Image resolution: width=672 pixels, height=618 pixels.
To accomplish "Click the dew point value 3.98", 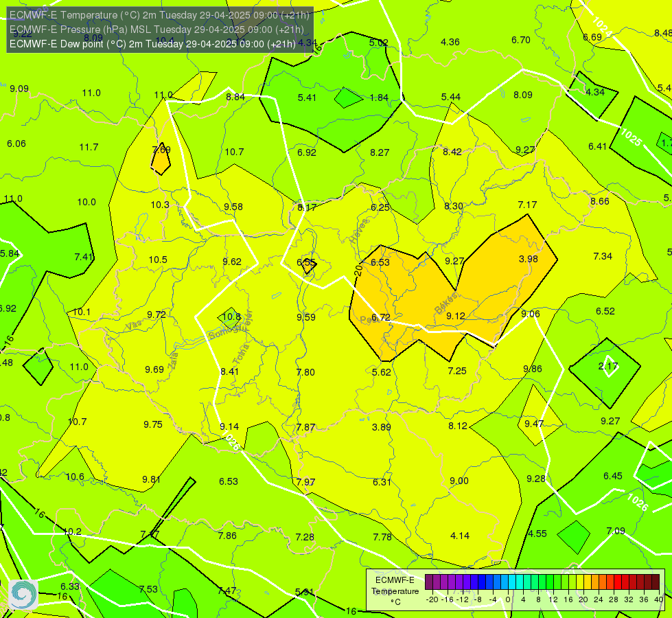I will [528, 259].
